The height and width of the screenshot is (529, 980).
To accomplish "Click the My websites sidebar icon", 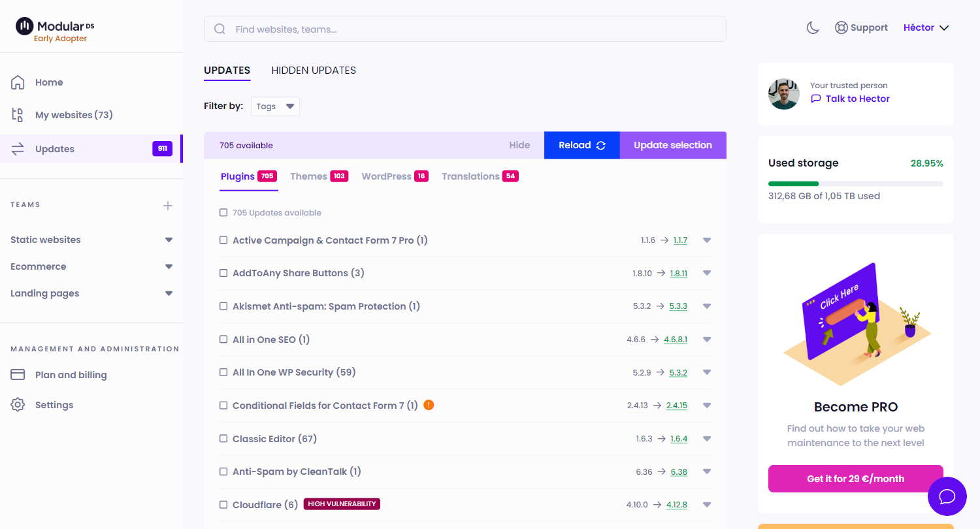I will pos(18,115).
